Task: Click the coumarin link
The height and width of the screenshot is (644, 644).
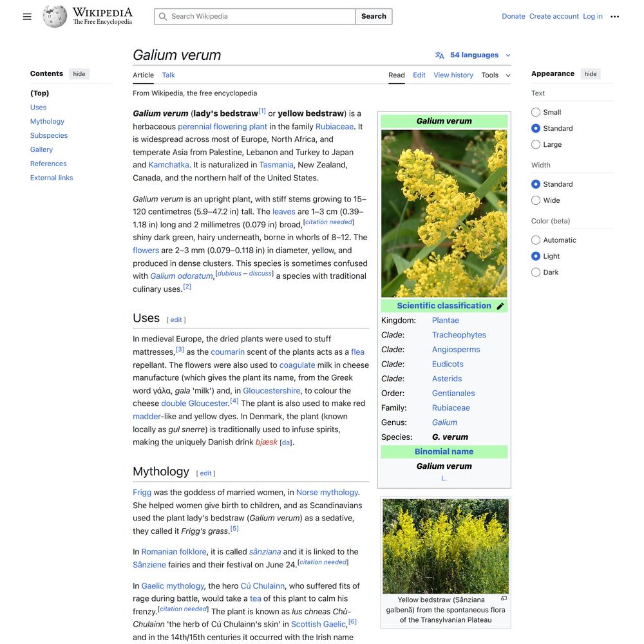Action: pos(227,352)
